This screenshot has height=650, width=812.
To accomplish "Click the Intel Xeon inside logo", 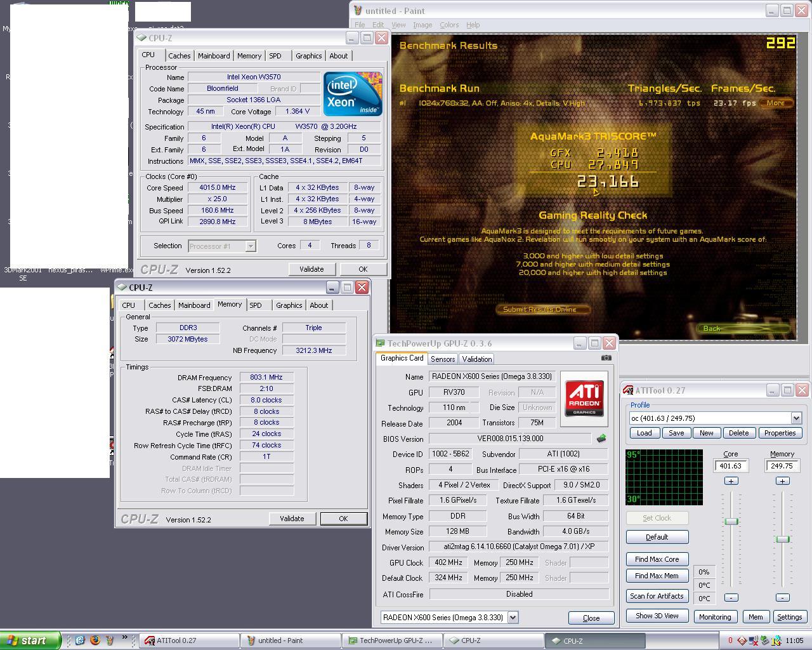I will click(x=353, y=94).
